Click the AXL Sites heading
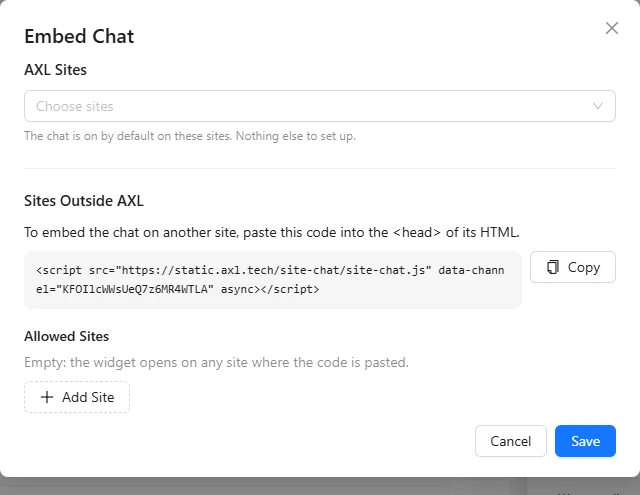Image resolution: width=640 pixels, height=495 pixels. 56,70
